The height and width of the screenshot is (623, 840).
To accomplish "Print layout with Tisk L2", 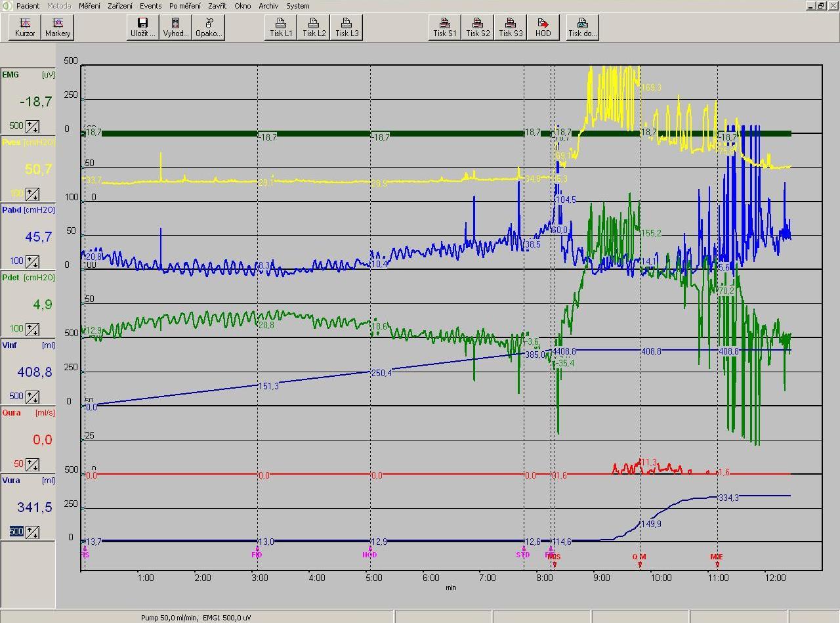I will pyautogui.click(x=314, y=28).
